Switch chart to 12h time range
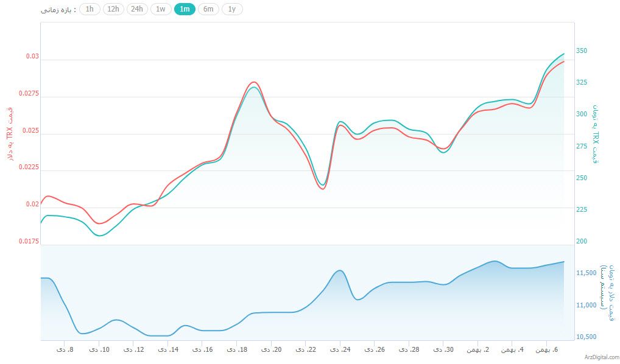This screenshot has width=620, height=364. coord(113,9)
